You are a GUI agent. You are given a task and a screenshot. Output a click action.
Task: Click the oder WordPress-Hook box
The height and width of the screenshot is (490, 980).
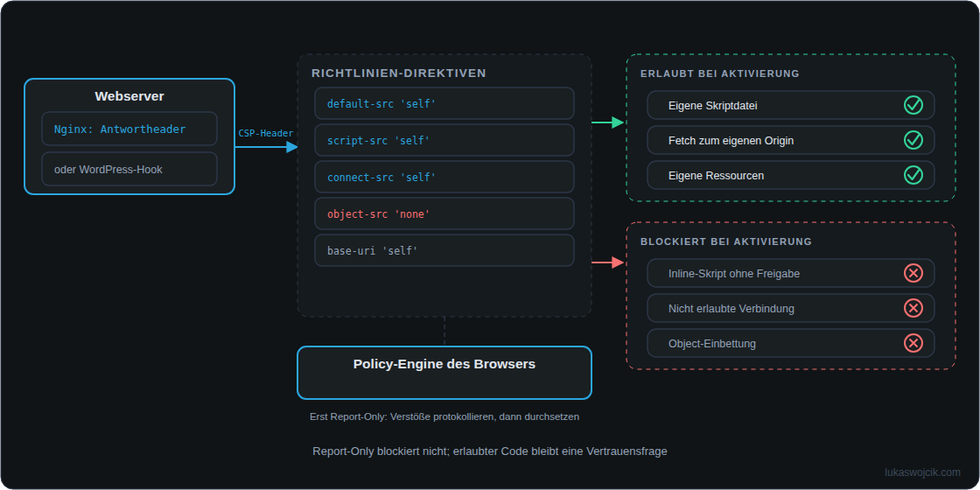(129, 169)
